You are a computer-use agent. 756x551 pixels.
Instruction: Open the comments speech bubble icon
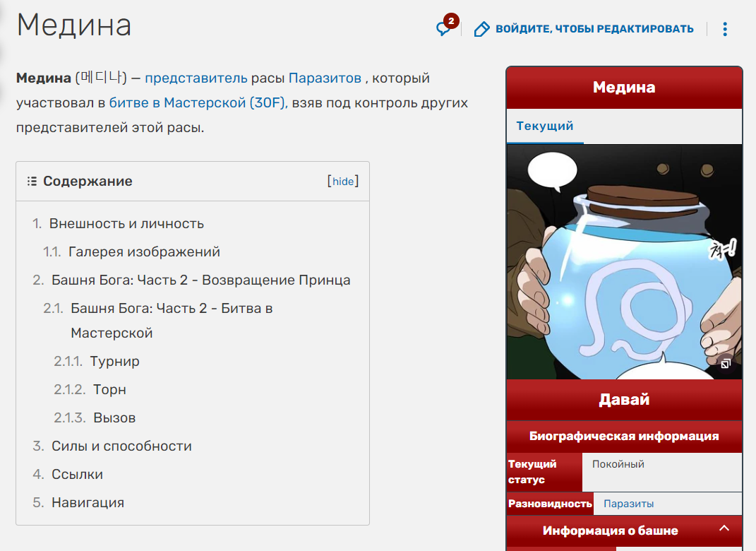[x=443, y=29]
